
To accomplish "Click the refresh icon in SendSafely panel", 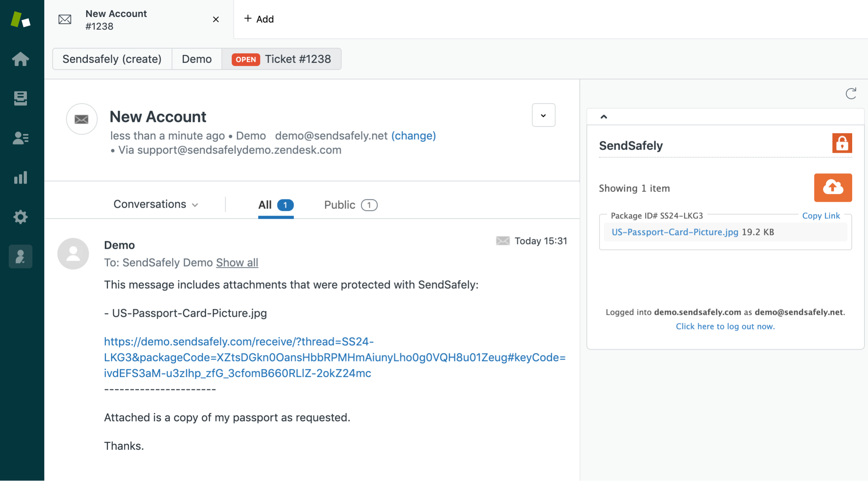I will tap(851, 93).
